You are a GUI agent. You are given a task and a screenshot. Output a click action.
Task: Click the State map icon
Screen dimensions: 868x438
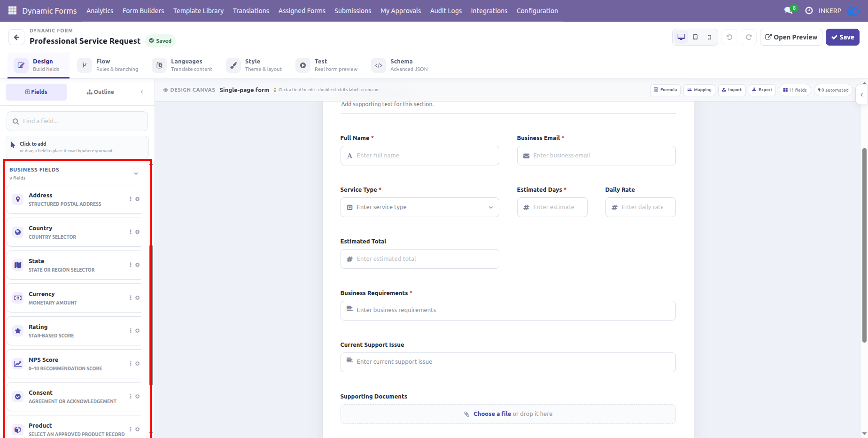point(18,265)
